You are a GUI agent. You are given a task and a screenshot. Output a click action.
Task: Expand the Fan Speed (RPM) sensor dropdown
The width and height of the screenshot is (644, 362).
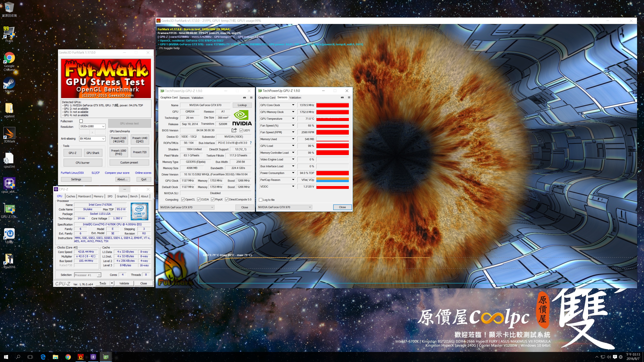pyautogui.click(x=293, y=132)
